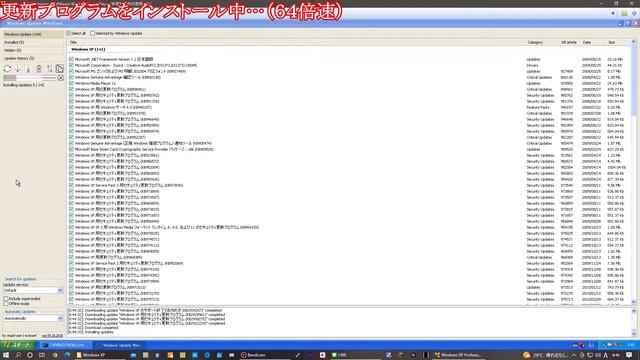Click the refresh Check for updates icon
Image resolution: width=640 pixels, height=360 pixels.
click(7, 69)
